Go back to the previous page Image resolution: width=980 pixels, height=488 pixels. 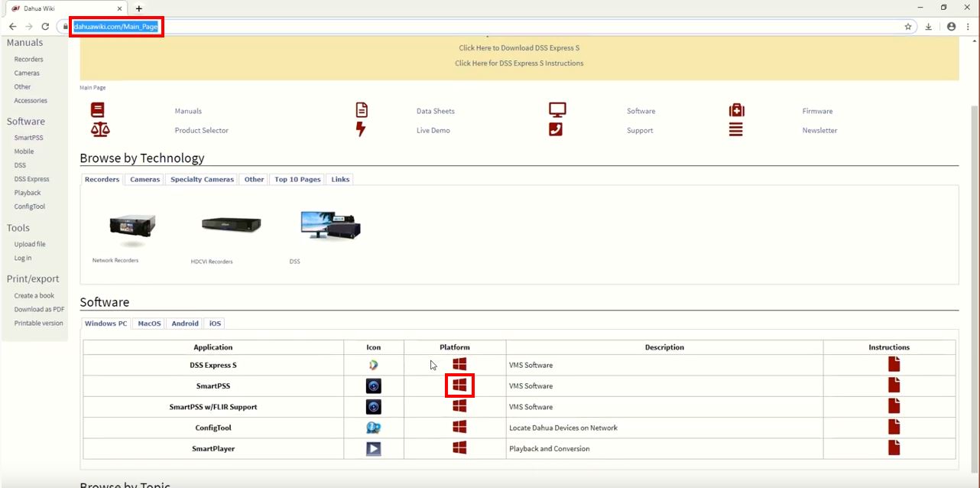(x=12, y=26)
